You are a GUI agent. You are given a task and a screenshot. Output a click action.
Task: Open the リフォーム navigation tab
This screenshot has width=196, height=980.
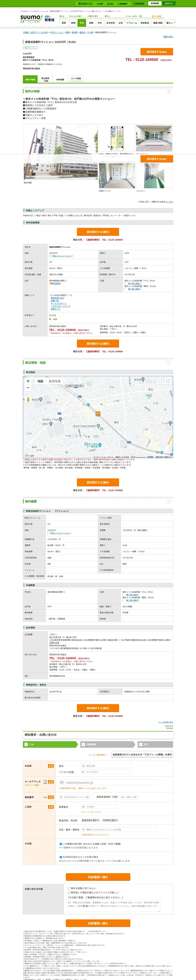click(x=132, y=23)
